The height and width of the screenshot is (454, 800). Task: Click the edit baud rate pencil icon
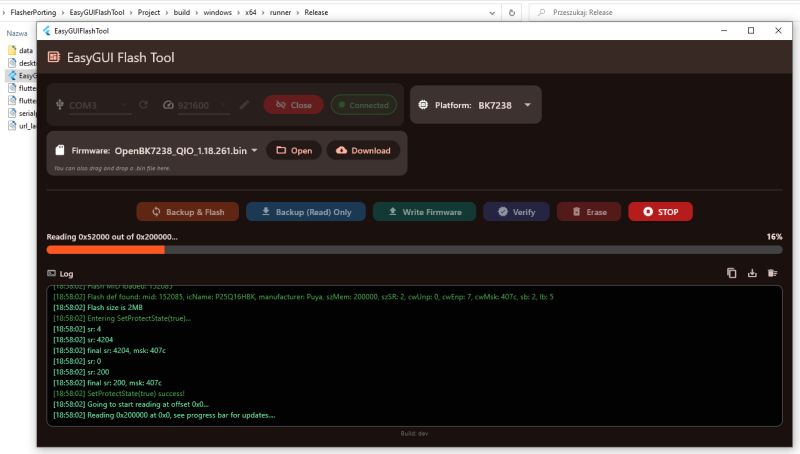[x=245, y=105]
